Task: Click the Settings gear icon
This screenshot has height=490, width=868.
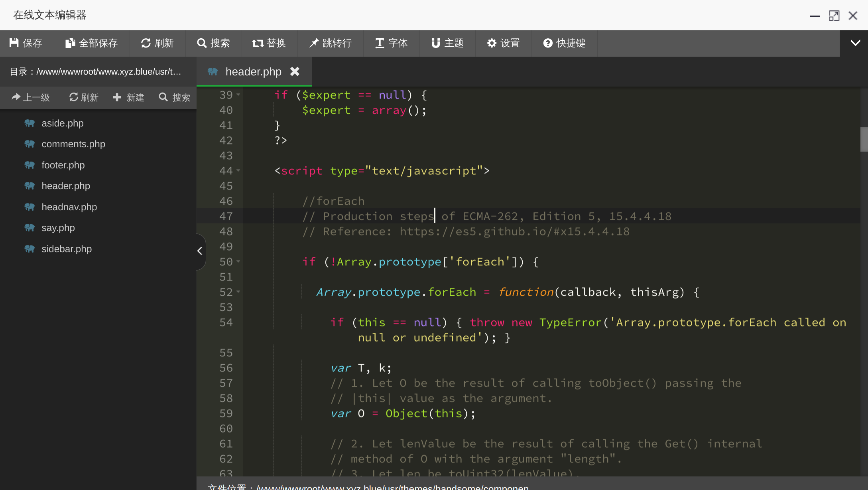Action: coord(491,43)
